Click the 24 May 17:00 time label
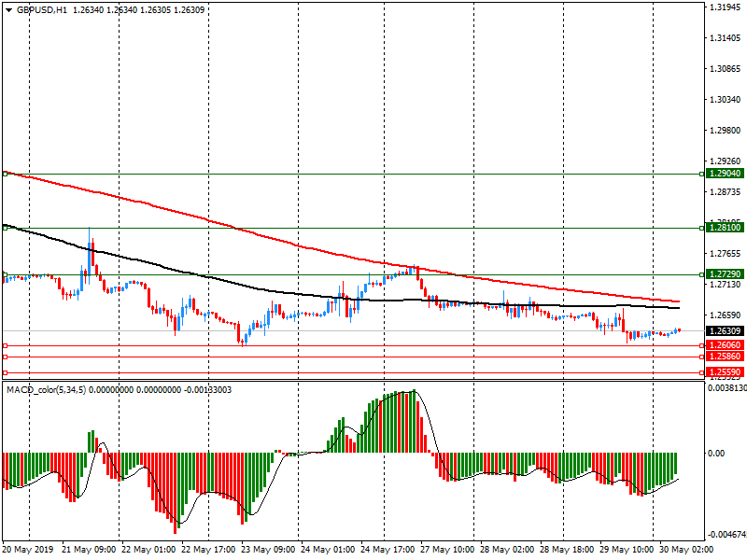This screenshot has height=560, width=747. [x=388, y=551]
